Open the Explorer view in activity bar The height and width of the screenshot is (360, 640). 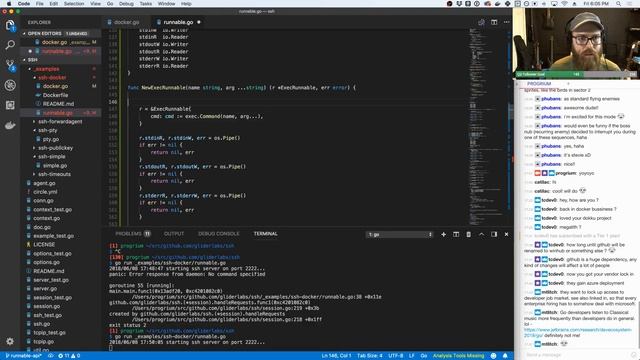(10, 25)
